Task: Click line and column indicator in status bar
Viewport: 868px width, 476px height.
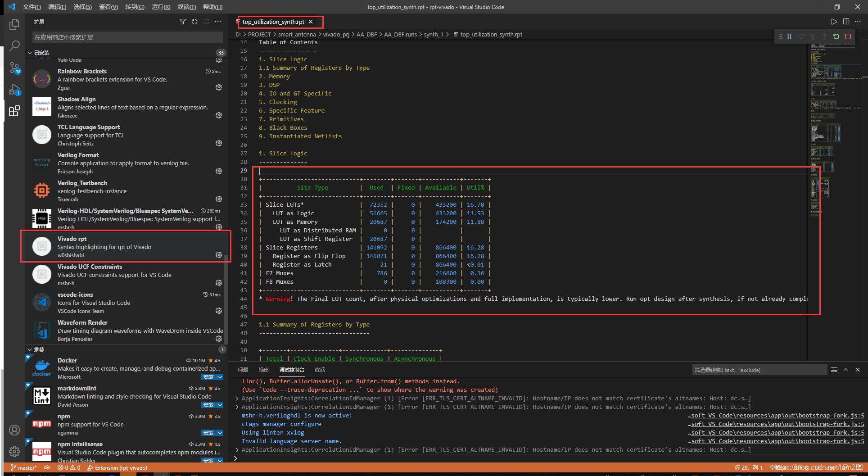Action: click(x=748, y=468)
